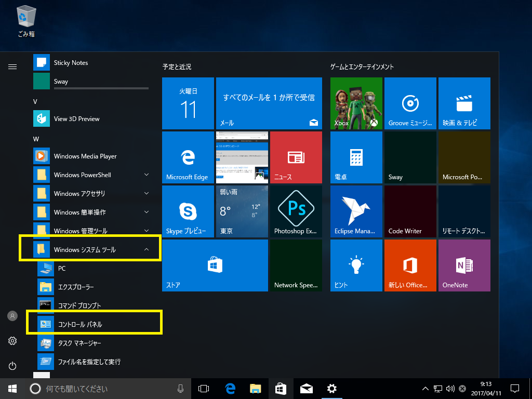Open Task View on the taskbar

click(204, 389)
